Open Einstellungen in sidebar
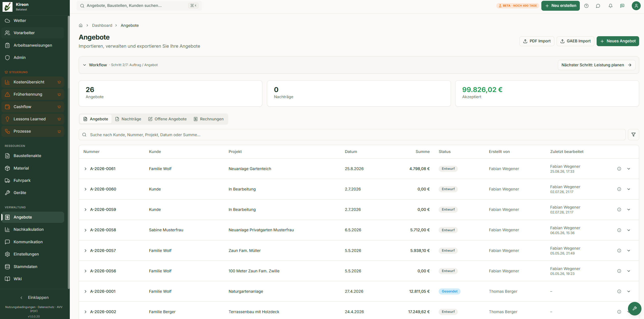 tap(33, 254)
